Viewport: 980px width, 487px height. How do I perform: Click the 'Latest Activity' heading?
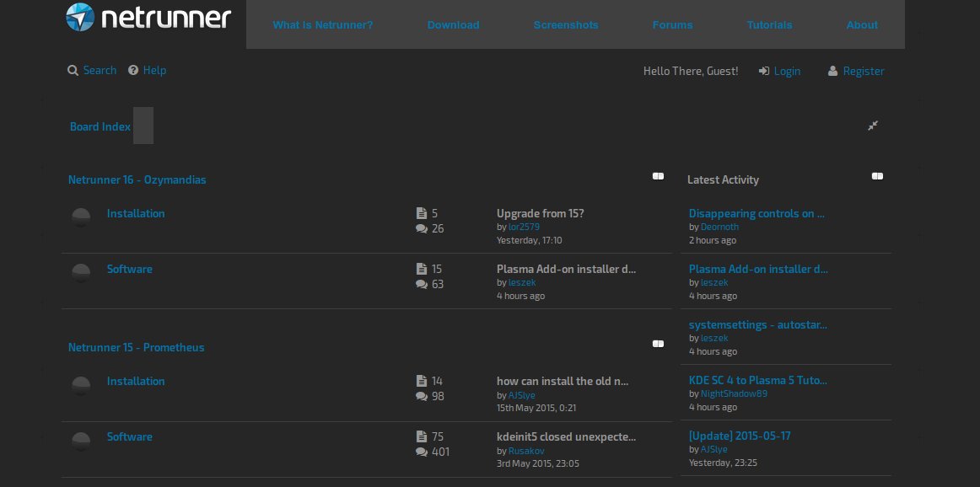[723, 179]
